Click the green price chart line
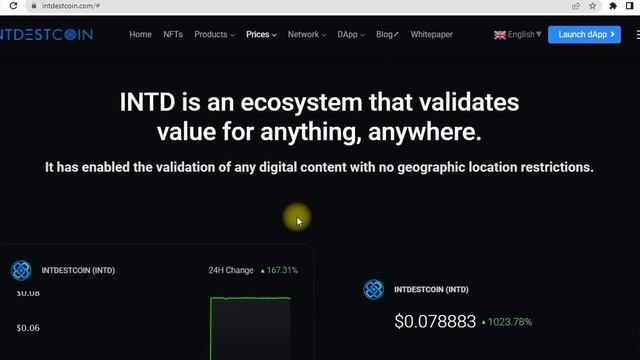Viewport: 640px width, 360px height. click(251, 298)
